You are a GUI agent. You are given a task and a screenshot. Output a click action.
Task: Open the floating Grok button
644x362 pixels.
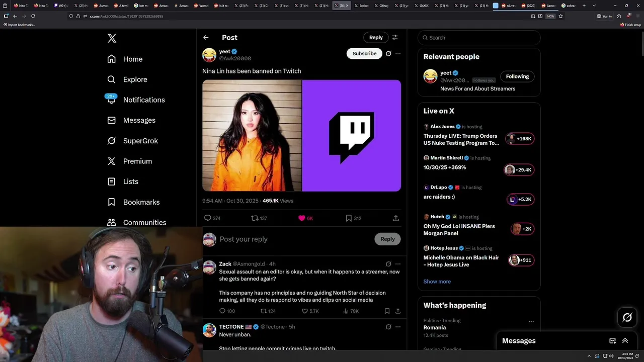coord(627,317)
